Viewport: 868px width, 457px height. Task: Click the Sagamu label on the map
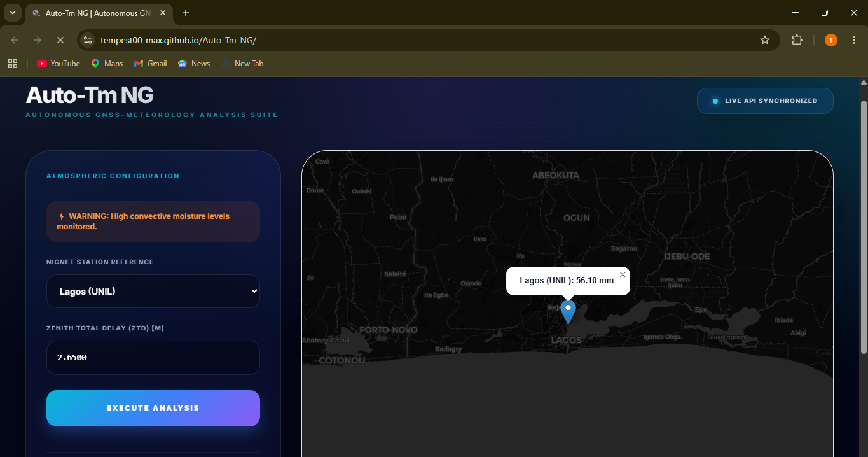[624, 249]
